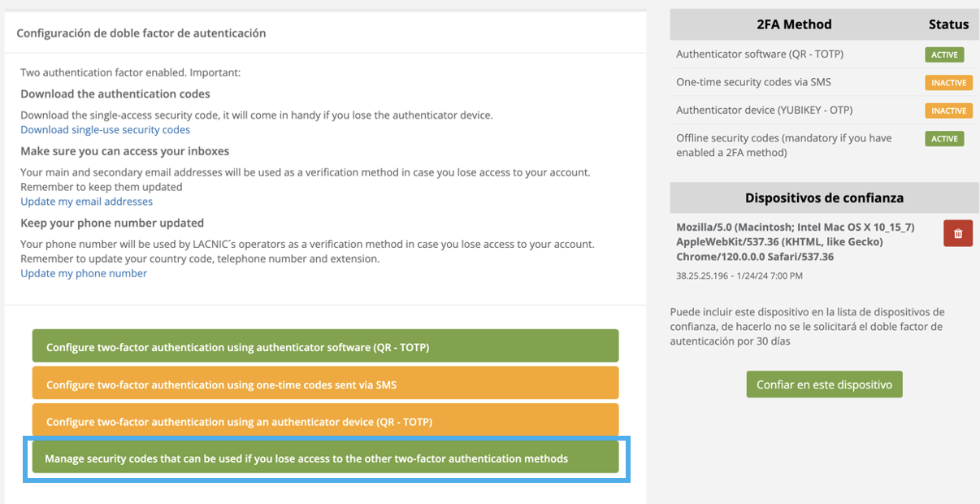The width and height of the screenshot is (980, 504).
Task: Delete the trusted Macintosh Chrome device
Action: click(x=957, y=233)
